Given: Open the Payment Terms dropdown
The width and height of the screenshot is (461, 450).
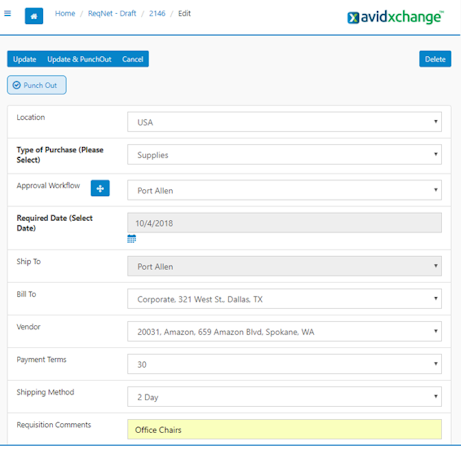Looking at the screenshot, I should (x=284, y=364).
